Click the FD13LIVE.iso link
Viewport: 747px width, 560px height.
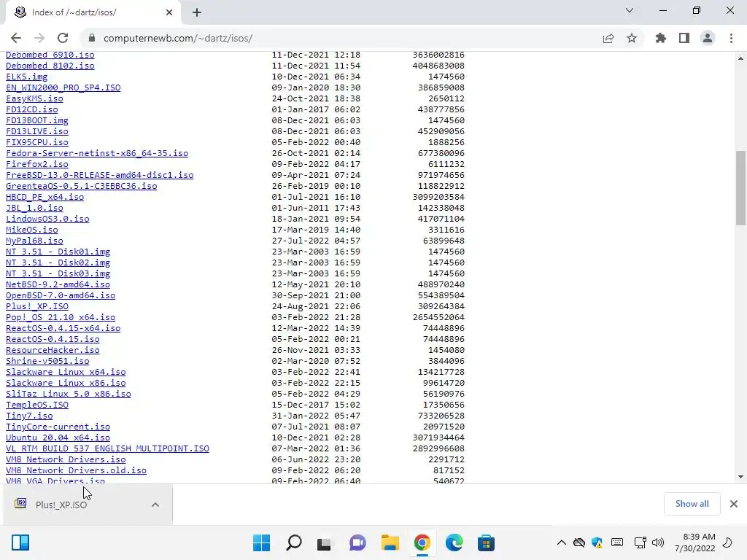[37, 131]
